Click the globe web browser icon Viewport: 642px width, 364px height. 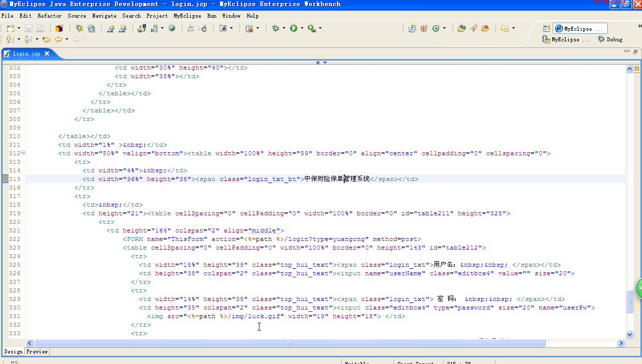click(x=172, y=28)
